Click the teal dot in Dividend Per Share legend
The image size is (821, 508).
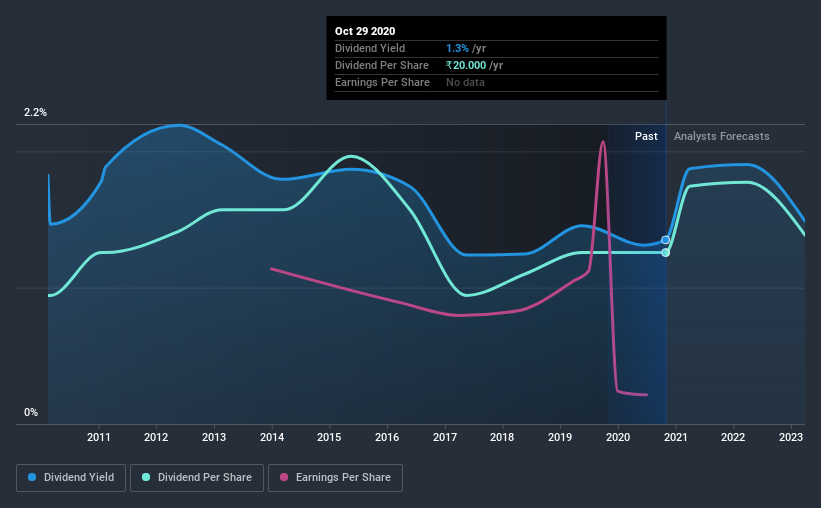pos(146,477)
